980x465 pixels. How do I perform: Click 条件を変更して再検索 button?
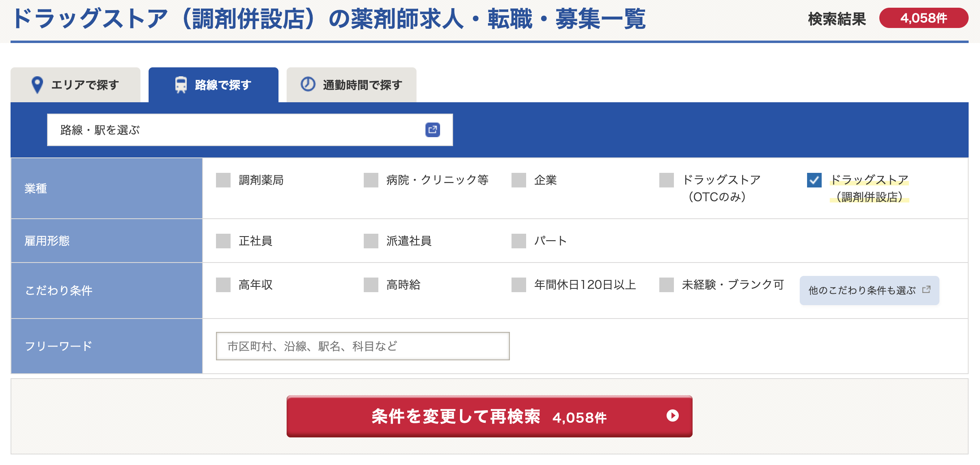coord(490,416)
